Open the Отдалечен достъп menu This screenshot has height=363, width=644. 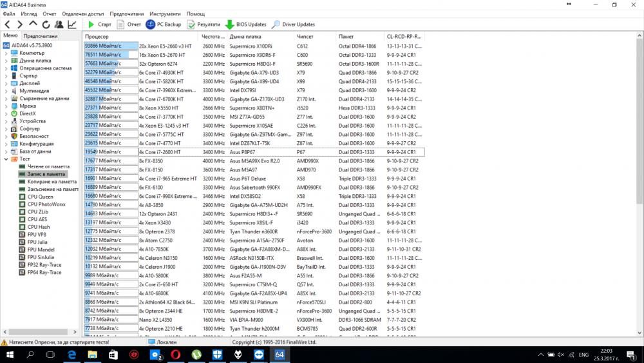pos(83,14)
